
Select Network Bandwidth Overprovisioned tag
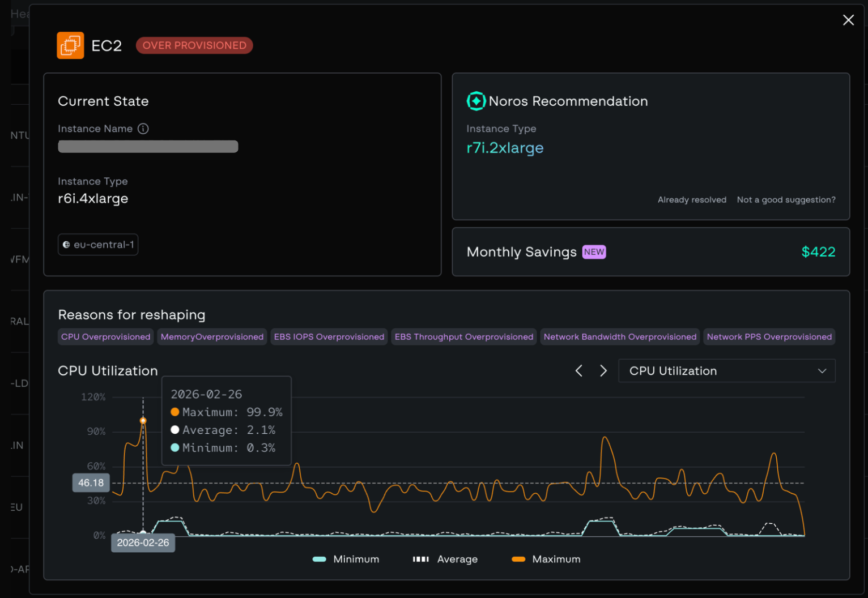pos(620,337)
